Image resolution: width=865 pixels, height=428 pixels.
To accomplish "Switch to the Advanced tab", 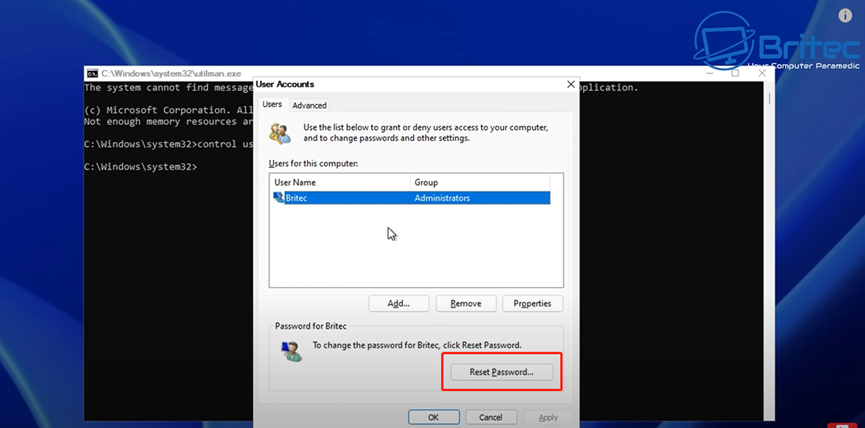I will tap(309, 105).
